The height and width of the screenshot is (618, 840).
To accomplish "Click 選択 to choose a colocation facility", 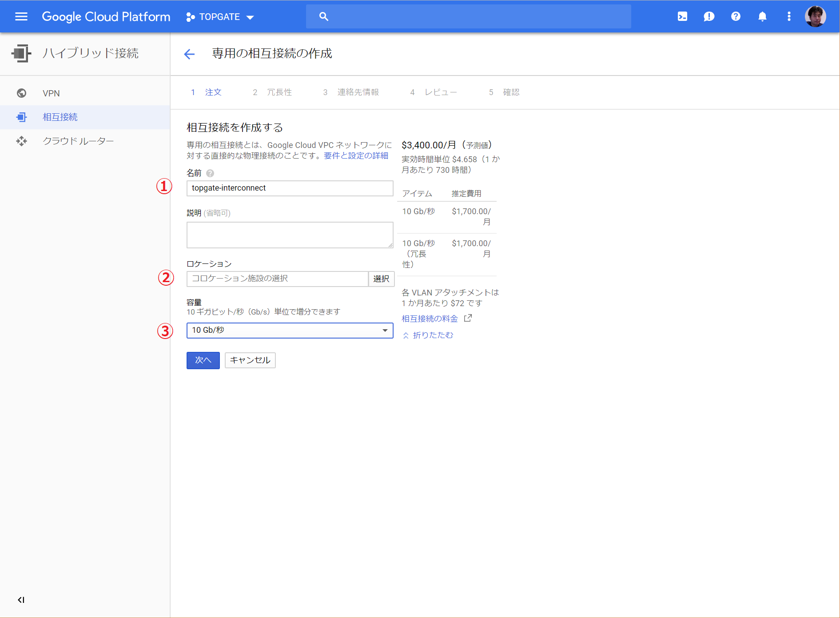I will tap(381, 279).
